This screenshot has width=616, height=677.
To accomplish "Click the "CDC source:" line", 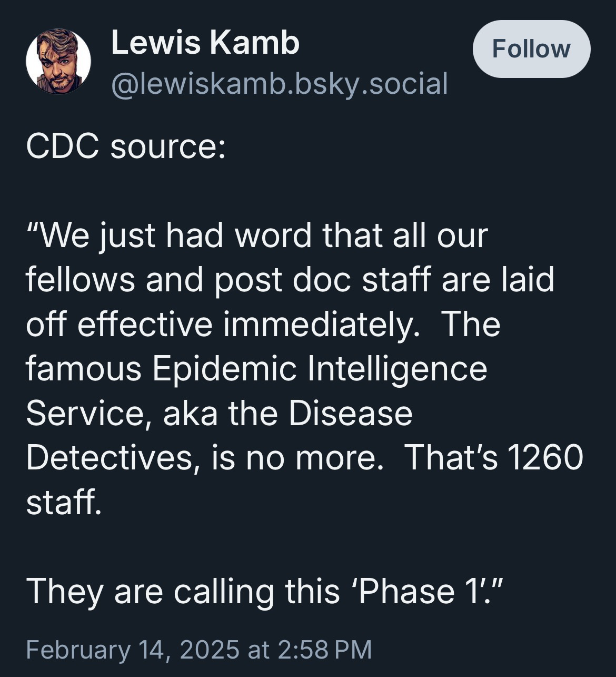I will tap(126, 146).
